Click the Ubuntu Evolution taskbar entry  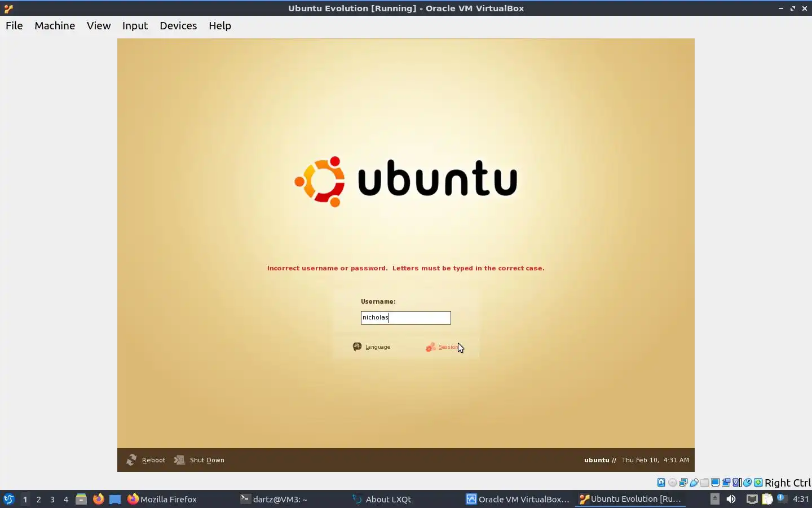point(630,499)
